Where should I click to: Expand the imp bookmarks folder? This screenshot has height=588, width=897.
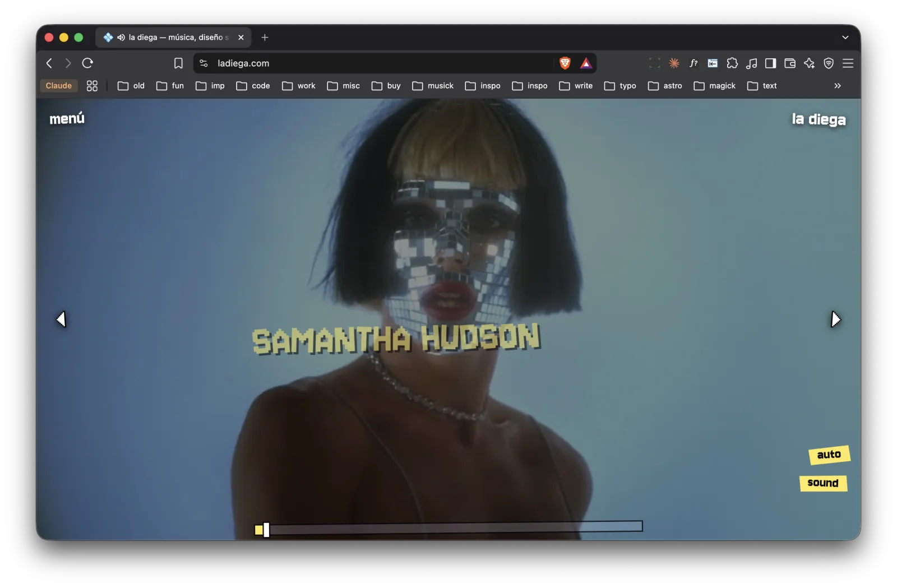point(210,86)
